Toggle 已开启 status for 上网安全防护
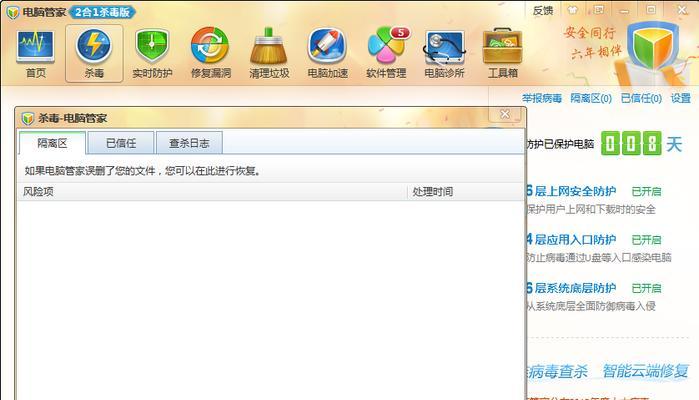 646,192
